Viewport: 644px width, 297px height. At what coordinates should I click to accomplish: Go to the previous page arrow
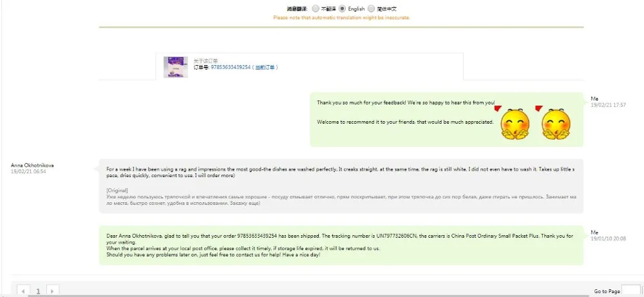point(23,291)
